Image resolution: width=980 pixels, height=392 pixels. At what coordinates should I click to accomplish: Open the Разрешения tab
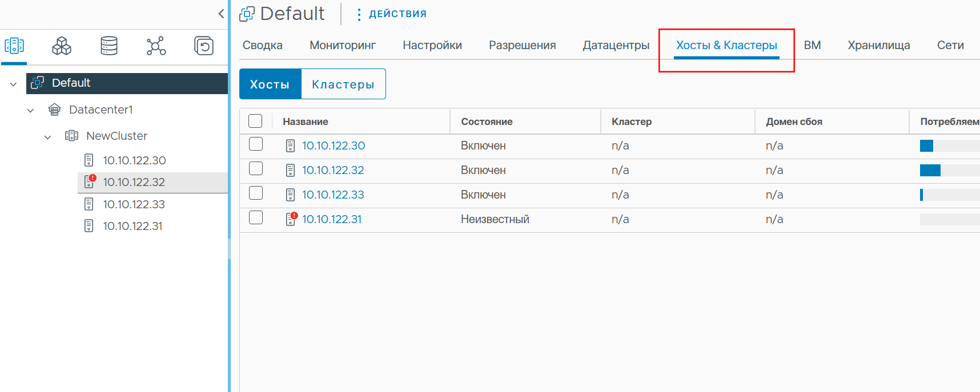tap(523, 45)
